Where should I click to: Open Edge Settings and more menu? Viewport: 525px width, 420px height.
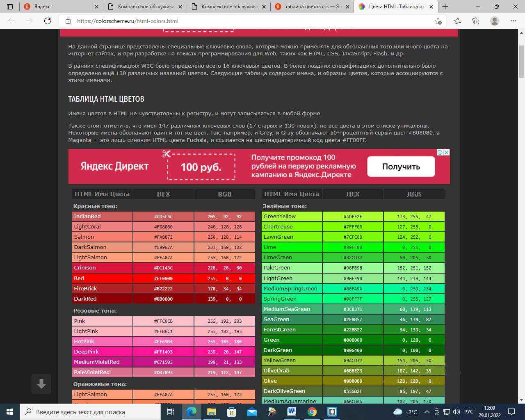tap(514, 21)
